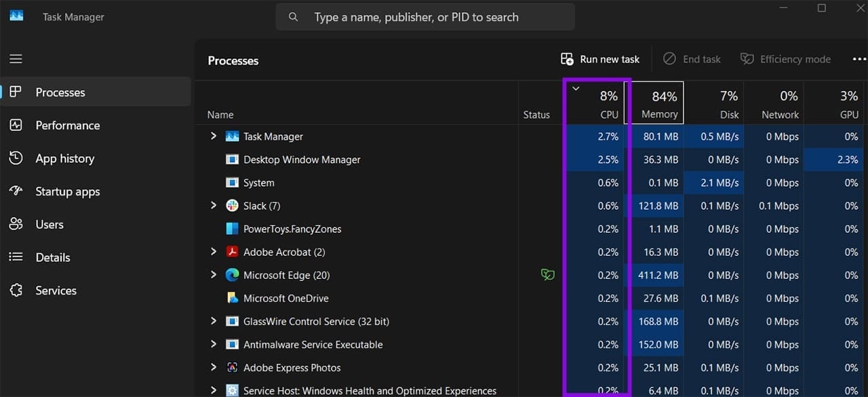This screenshot has height=397, width=868.
Task: Click the Task Manager title bar app icon
Action: tap(16, 16)
